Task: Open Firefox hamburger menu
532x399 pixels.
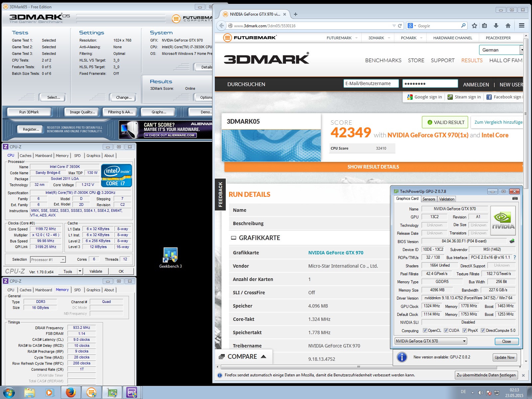Action: click(522, 26)
